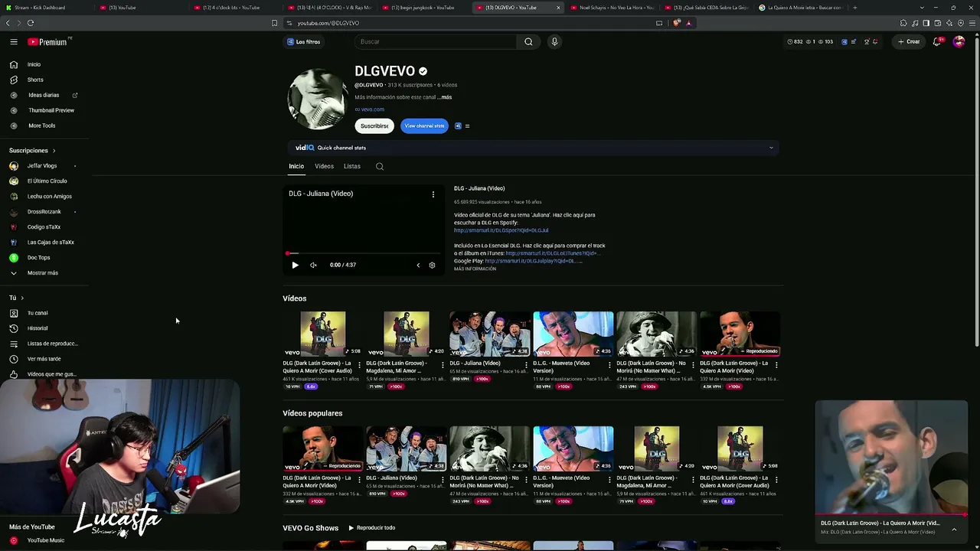
Task: Click the View channel stats button
Action: (424, 126)
